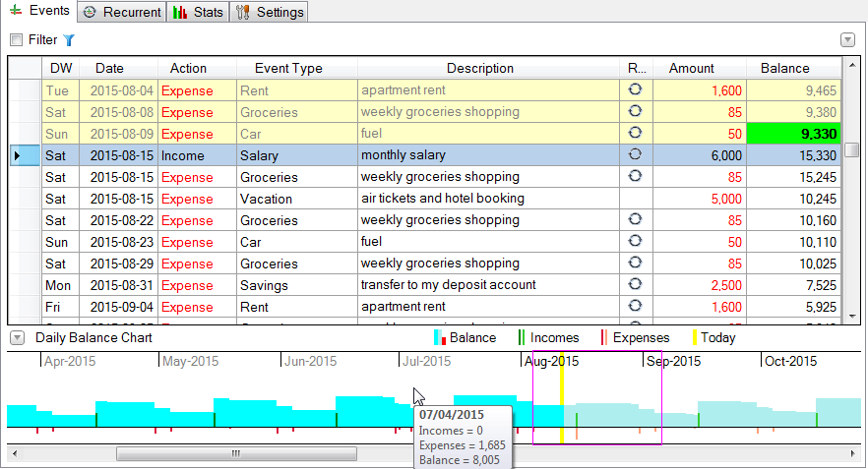
Task: Click recurrence icon on Savings transfer row
Action: click(x=636, y=283)
